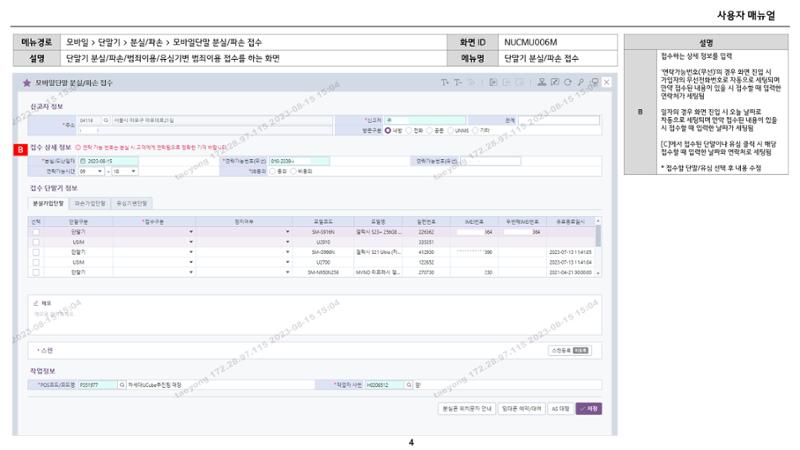Click the SM-G998N model code cell
800x450 pixels.
tap(323, 253)
